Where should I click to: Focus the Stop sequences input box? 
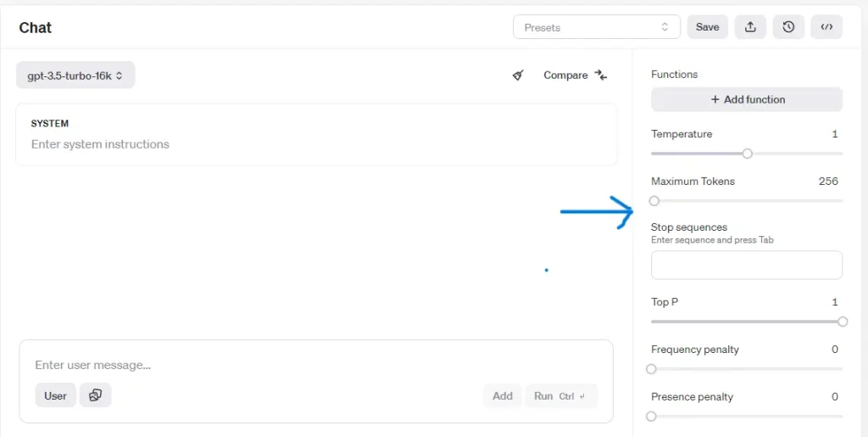747,265
